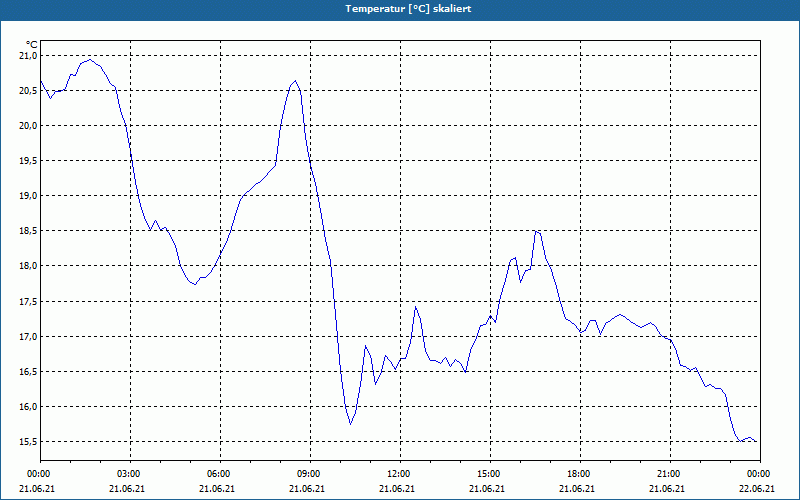Screen dimensions: 800x500
Task: Click the 21:00 time label
Action: coord(670,474)
